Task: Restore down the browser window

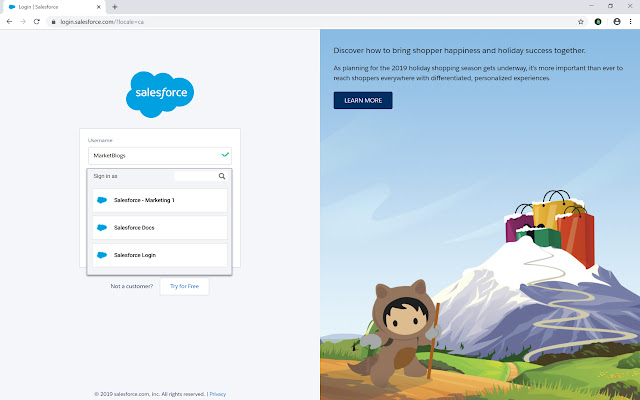Action: tap(610, 6)
